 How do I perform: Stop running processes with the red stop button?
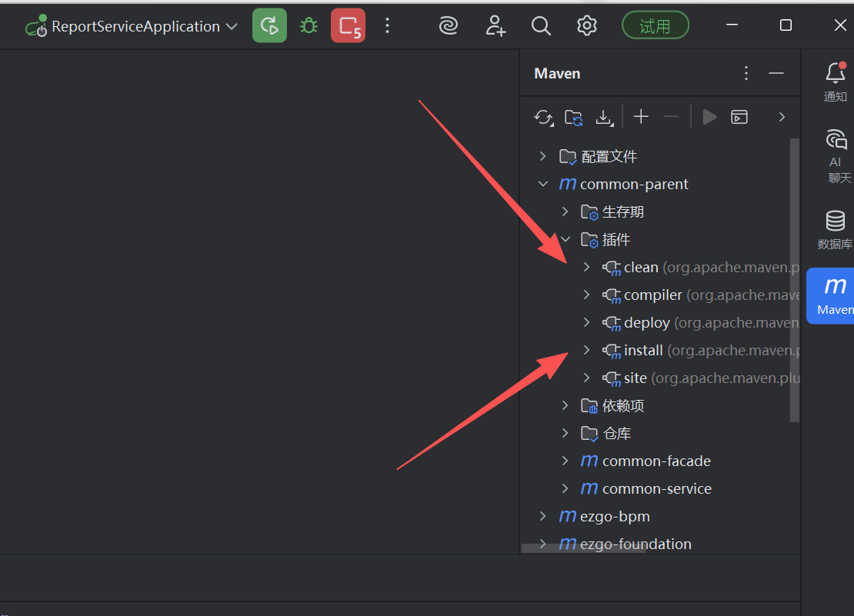[348, 25]
